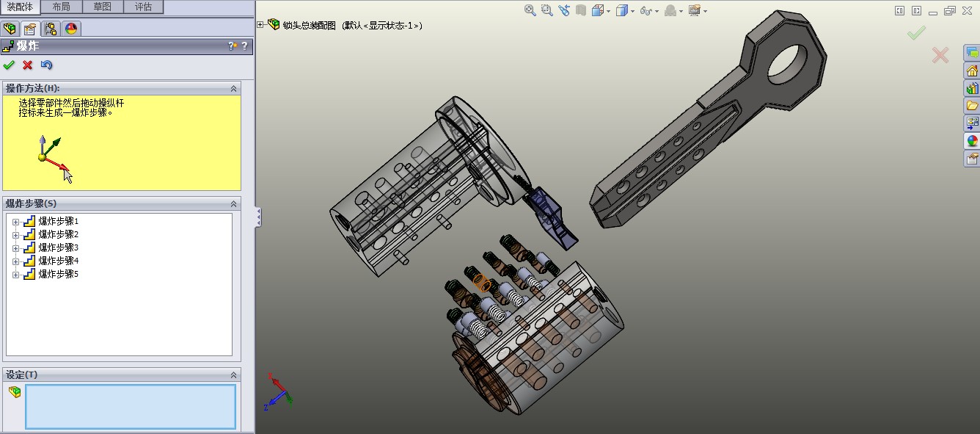Open What's New help for 爆炸
This screenshot has height=434, width=980.
(233, 46)
